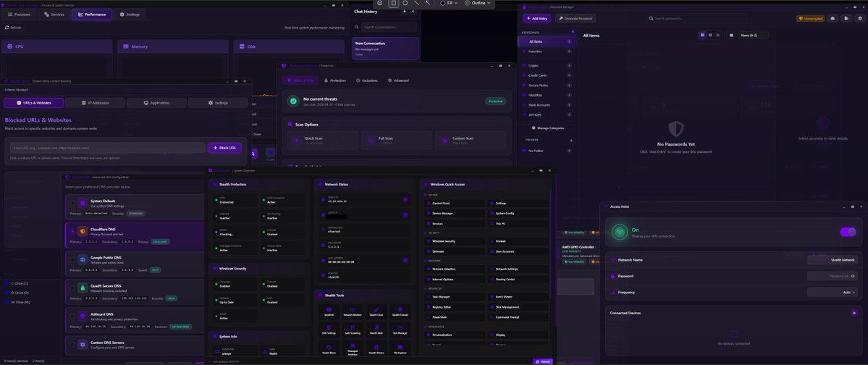868x365 pixels.
Task: Open Registry Editor quick access
Action: tap(454, 307)
